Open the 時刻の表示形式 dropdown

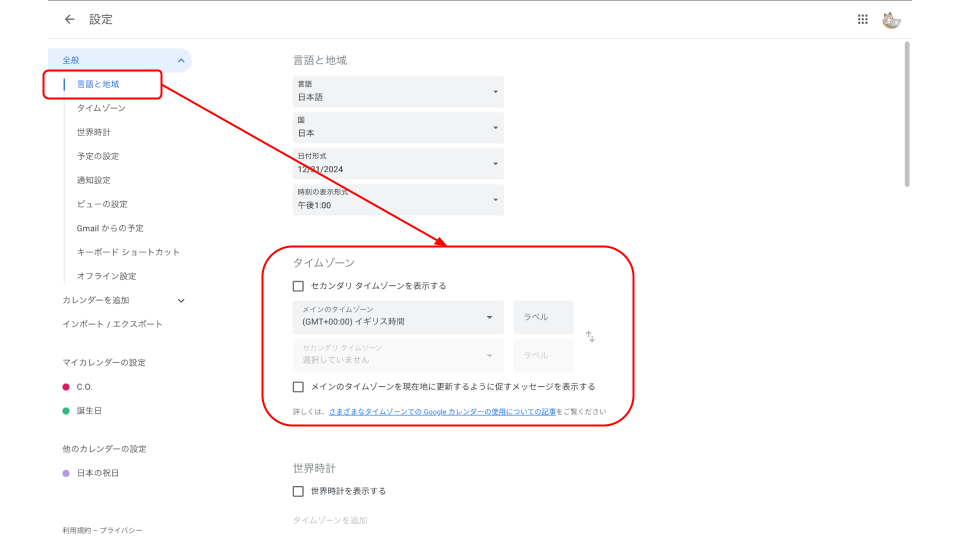pyautogui.click(x=398, y=199)
